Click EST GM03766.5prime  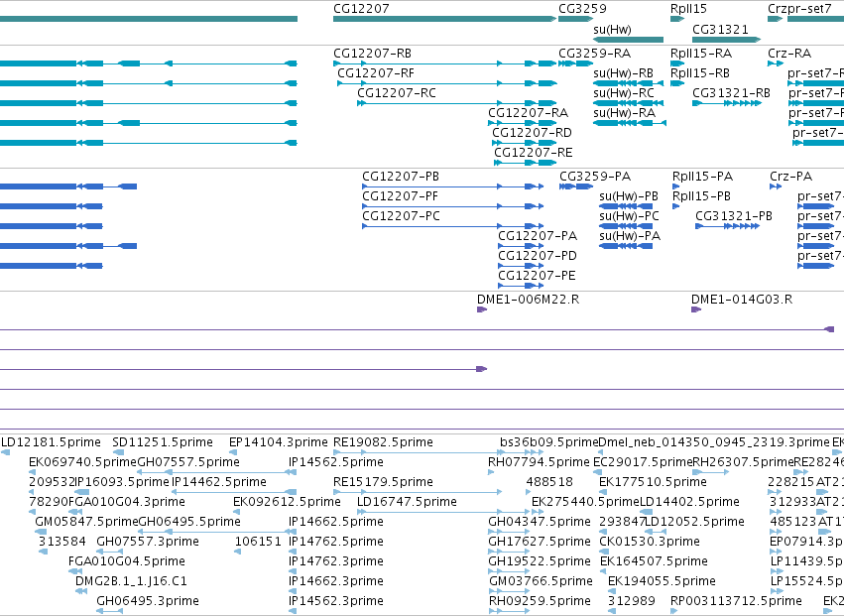[x=541, y=581]
